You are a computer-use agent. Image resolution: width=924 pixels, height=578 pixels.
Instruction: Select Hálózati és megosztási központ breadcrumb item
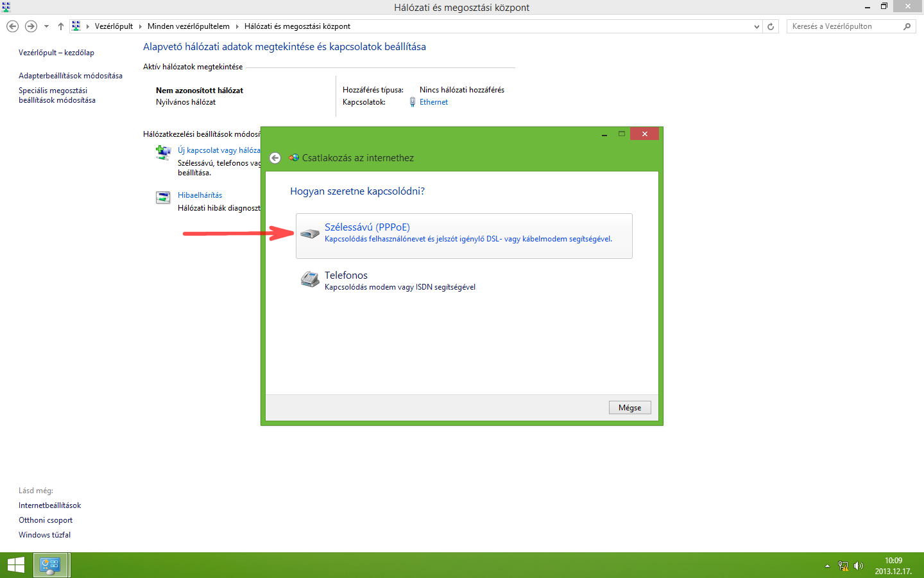297,26
